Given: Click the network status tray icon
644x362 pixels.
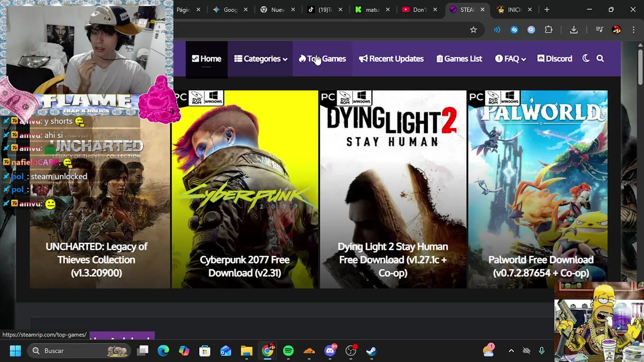Looking at the screenshot, I should click(x=526, y=350).
